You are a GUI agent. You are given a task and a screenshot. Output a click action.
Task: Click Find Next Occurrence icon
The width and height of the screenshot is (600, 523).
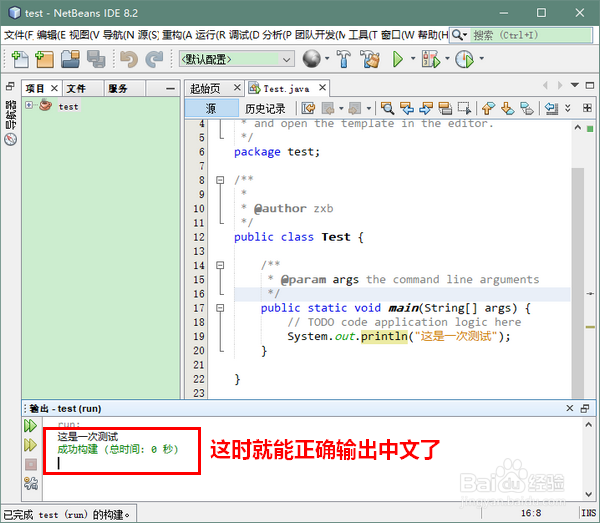click(x=426, y=109)
